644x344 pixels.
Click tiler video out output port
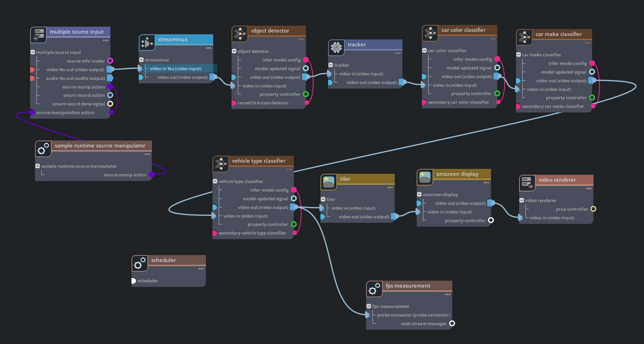click(395, 217)
